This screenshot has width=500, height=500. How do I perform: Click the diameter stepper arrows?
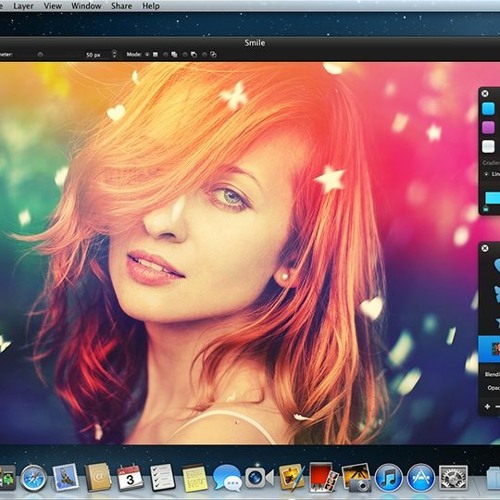point(114,54)
